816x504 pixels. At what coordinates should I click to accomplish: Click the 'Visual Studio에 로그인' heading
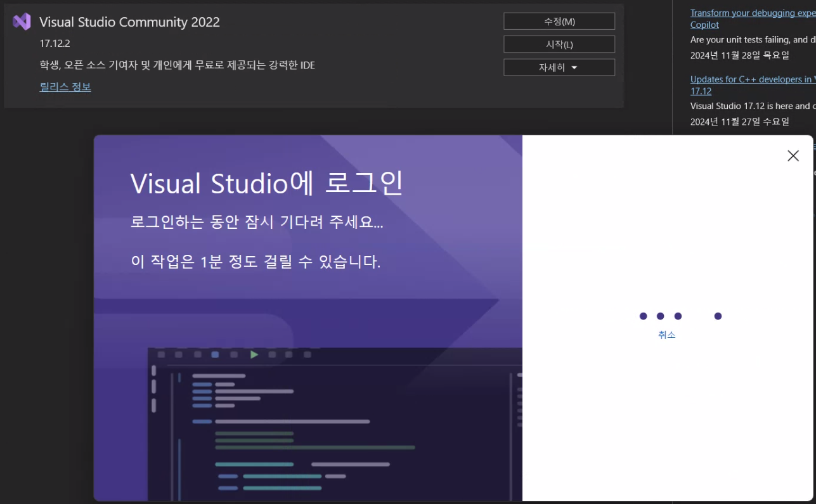tap(267, 183)
